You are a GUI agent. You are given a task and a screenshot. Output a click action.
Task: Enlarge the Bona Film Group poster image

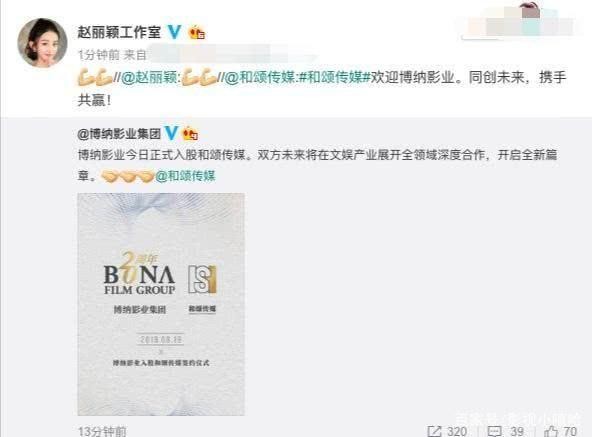pyautogui.click(x=161, y=304)
